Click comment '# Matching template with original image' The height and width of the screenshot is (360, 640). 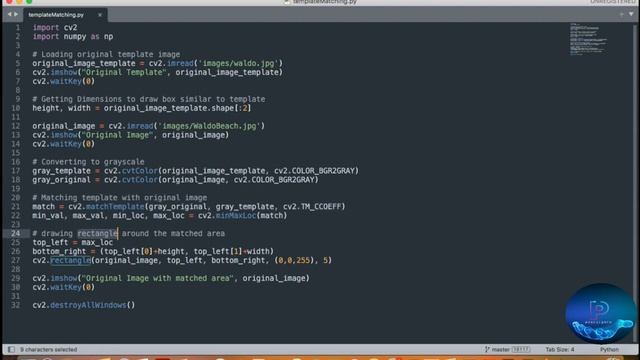pos(120,198)
